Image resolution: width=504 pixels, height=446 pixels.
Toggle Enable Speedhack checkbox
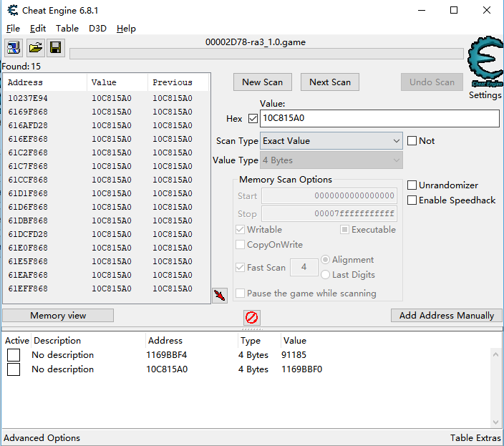412,200
